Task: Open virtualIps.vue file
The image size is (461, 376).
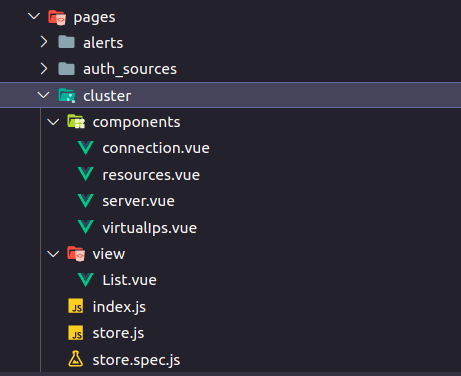Action: (150, 228)
